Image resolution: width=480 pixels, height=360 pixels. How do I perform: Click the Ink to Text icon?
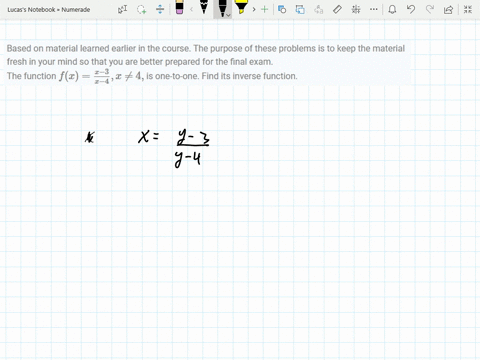coord(319,9)
